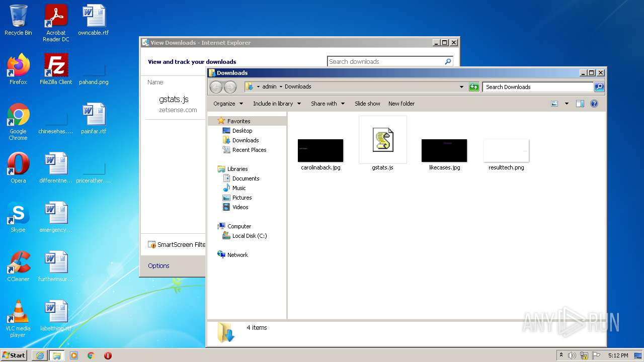
Task: Click Back arrow in Downloads explorer
Action: (216, 87)
